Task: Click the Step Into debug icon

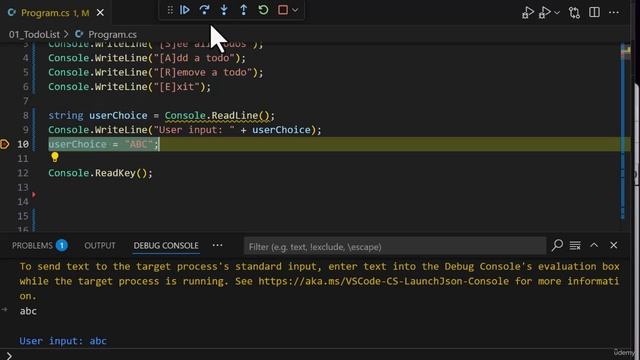Action: coord(224,10)
